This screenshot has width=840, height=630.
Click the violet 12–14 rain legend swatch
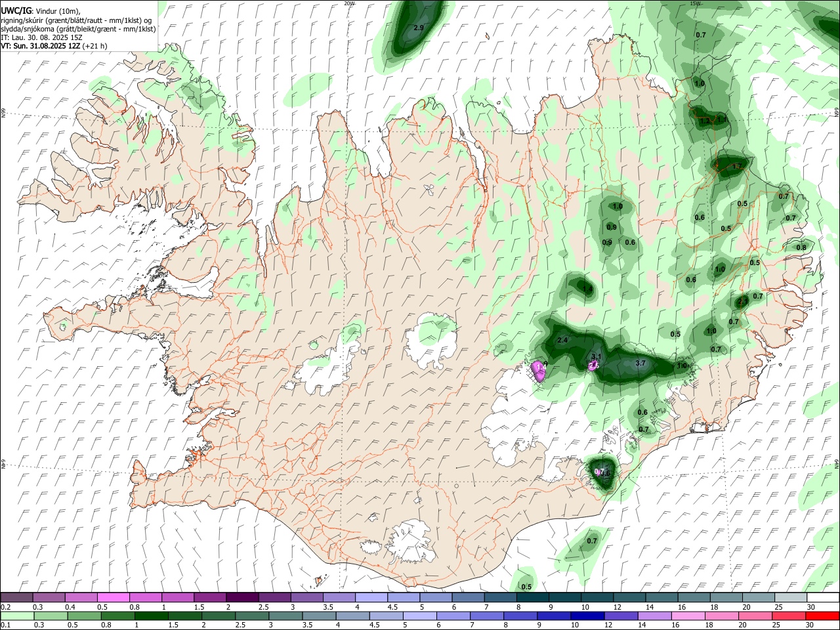(x=623, y=616)
